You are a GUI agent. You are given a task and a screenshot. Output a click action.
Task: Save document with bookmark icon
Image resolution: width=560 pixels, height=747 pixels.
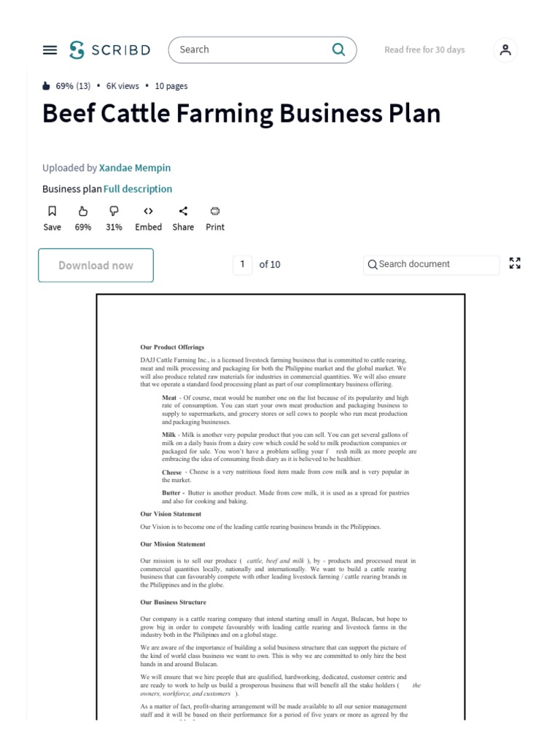(52, 212)
